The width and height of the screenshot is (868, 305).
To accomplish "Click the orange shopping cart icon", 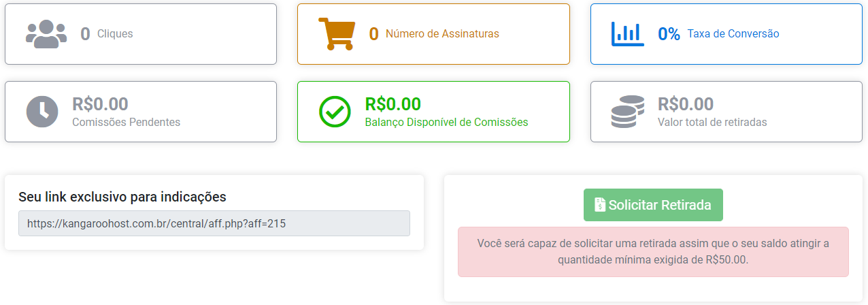I will click(337, 34).
